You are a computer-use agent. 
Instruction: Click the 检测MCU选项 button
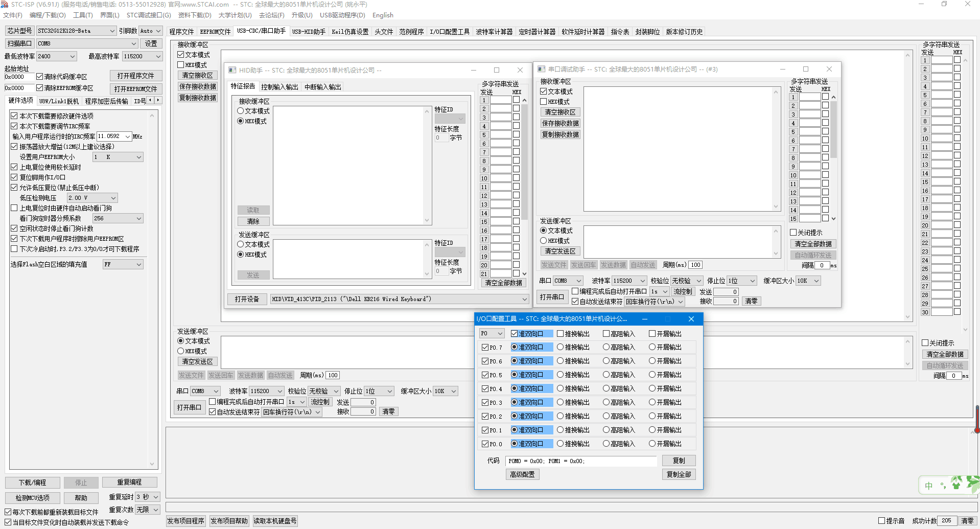[x=33, y=498]
